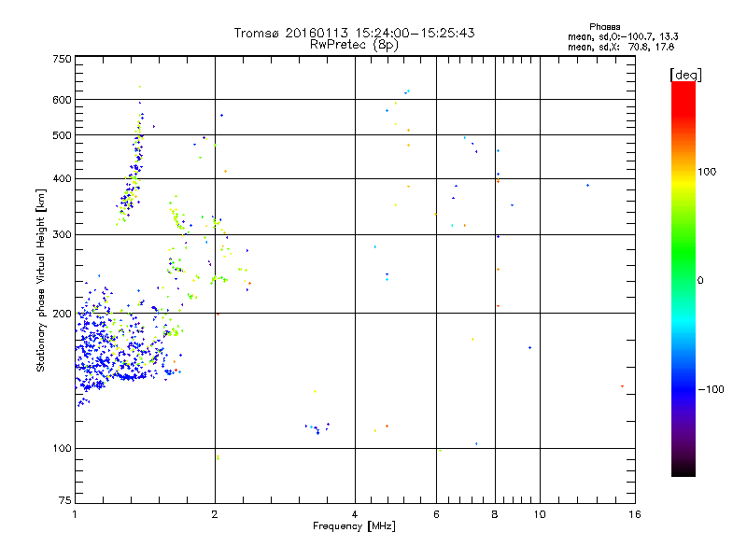Click the '2' x-axis tick label

pos(215,514)
